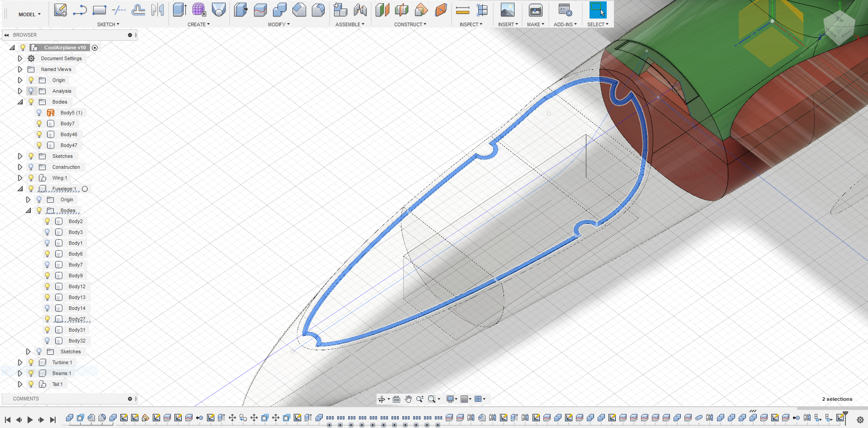Toggle visibility of Body46
Screen dimensions: 868x428
[x=39, y=134]
